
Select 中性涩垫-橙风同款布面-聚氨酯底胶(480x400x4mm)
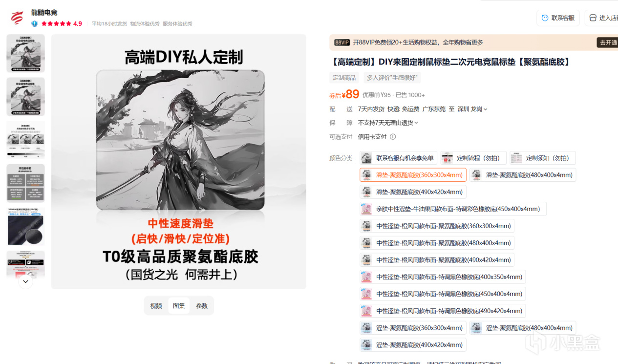437,243
